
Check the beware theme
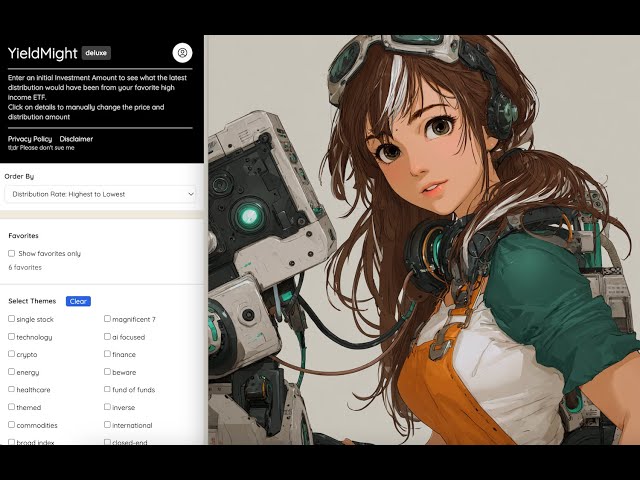pos(107,372)
